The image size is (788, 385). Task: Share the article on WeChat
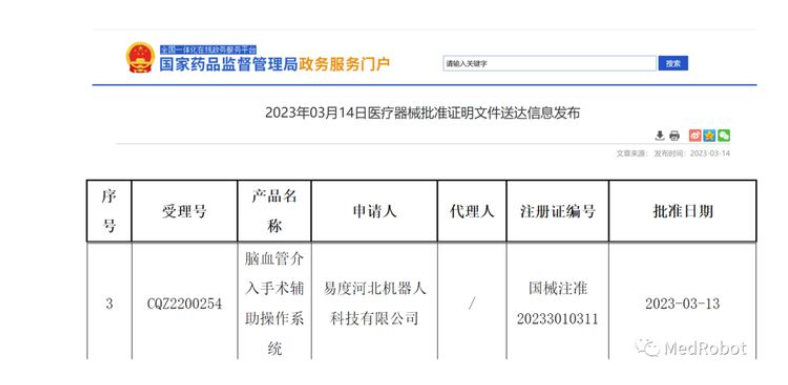724,135
